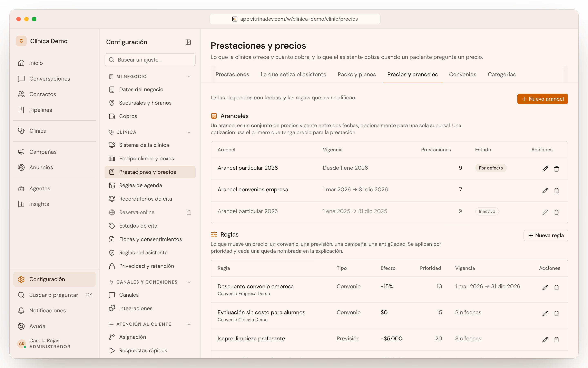Add a rule with Nueva regla

click(546, 235)
